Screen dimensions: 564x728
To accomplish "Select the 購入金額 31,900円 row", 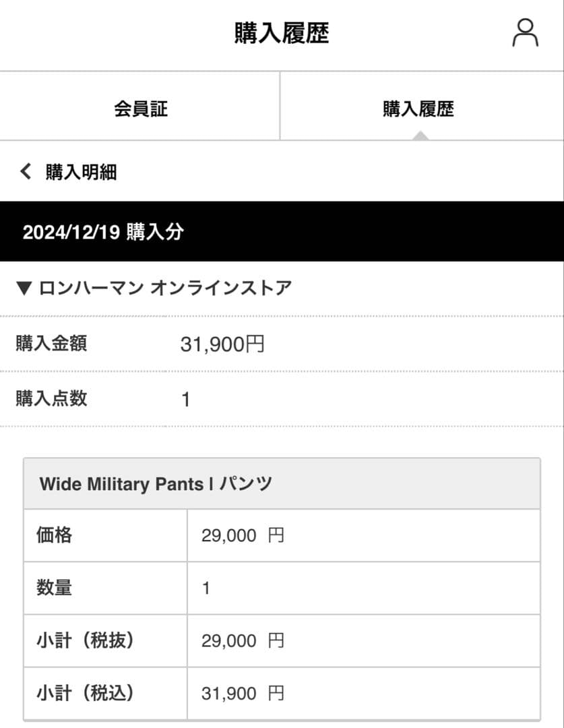I will click(222, 344).
